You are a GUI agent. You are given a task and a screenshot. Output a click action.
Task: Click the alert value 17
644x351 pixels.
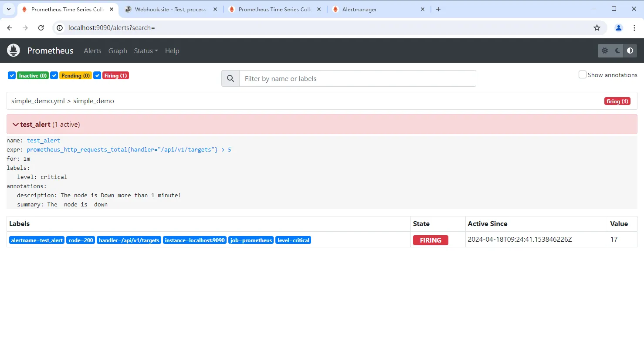(x=614, y=239)
